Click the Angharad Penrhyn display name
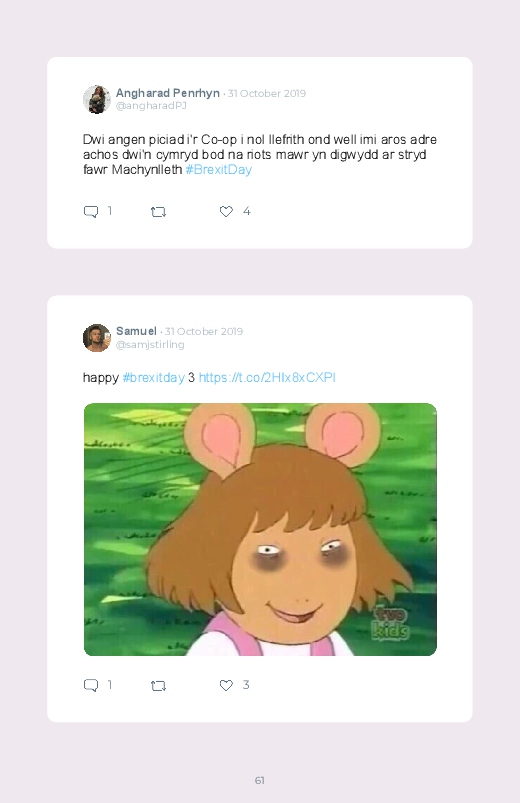The height and width of the screenshot is (803, 520). 168,93
